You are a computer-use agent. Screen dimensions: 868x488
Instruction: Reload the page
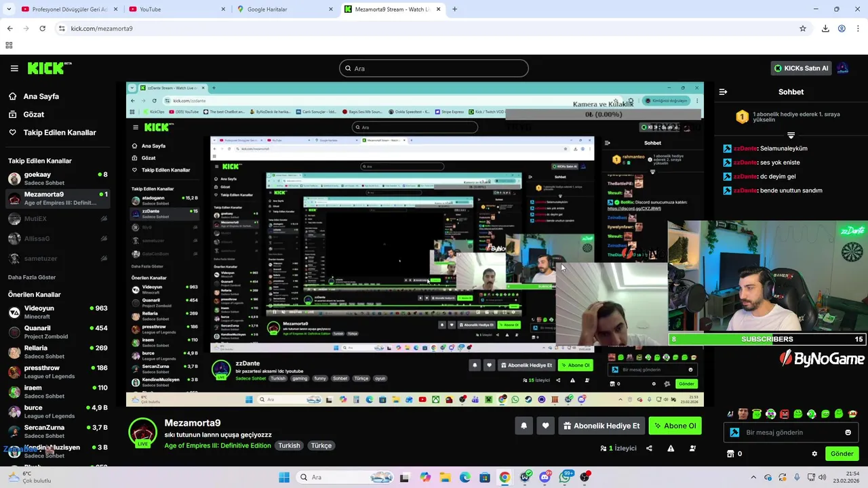tap(42, 28)
